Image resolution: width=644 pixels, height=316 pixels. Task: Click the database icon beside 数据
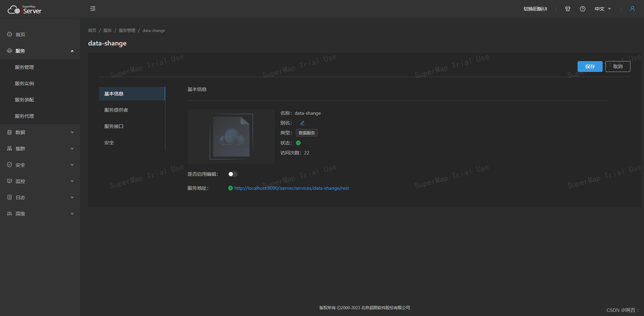click(x=9, y=132)
